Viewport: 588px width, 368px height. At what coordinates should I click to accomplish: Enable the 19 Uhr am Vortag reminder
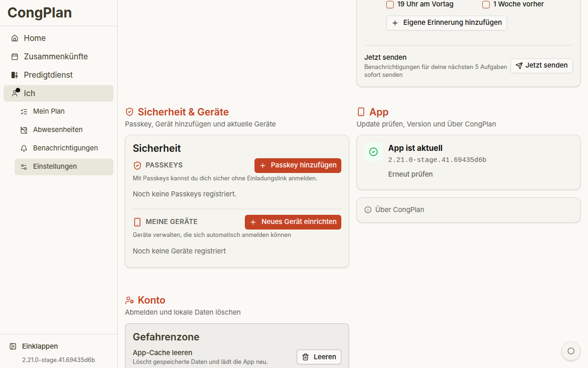click(x=390, y=5)
